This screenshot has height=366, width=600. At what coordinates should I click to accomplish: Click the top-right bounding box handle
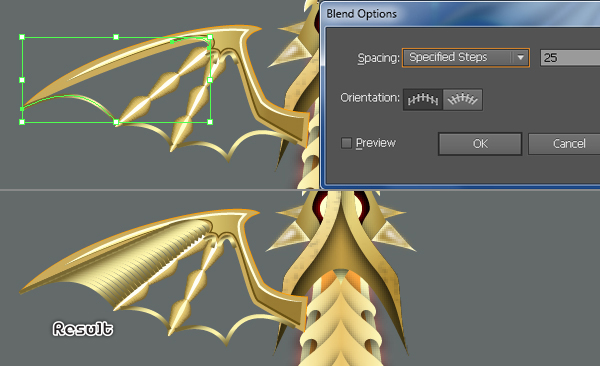pos(210,37)
